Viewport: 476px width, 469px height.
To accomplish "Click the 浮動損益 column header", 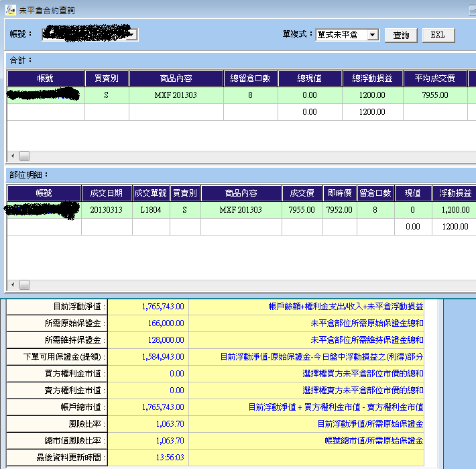I will coord(455,193).
